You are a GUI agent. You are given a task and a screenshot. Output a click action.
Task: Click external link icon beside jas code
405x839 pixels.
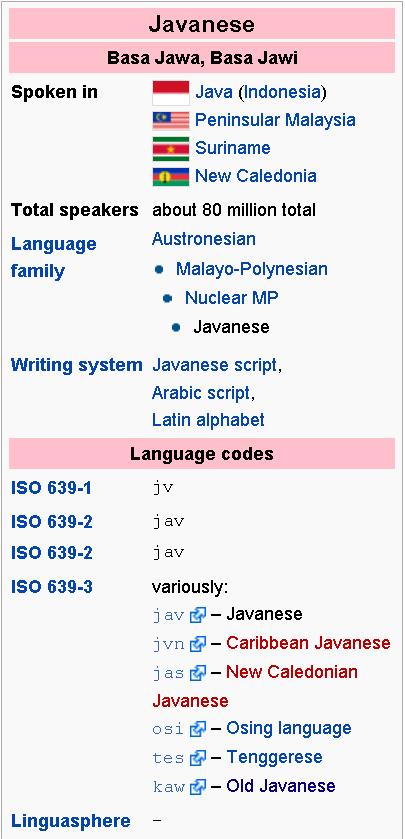(197, 673)
